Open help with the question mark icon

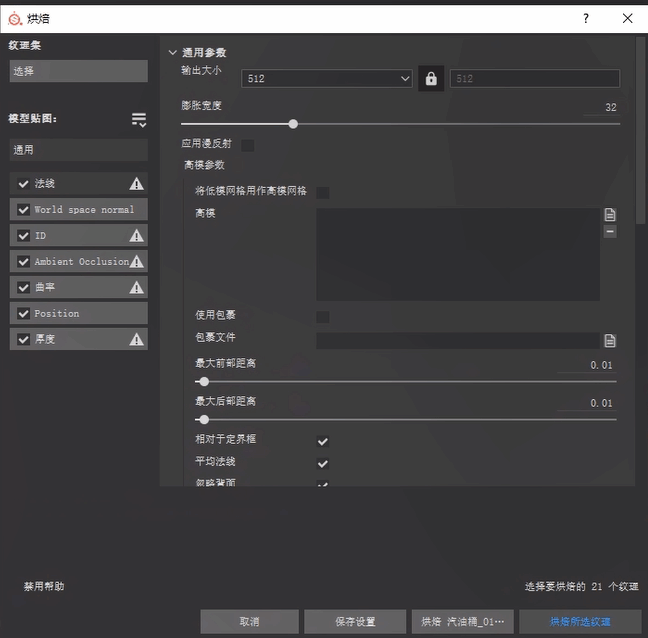(586, 18)
